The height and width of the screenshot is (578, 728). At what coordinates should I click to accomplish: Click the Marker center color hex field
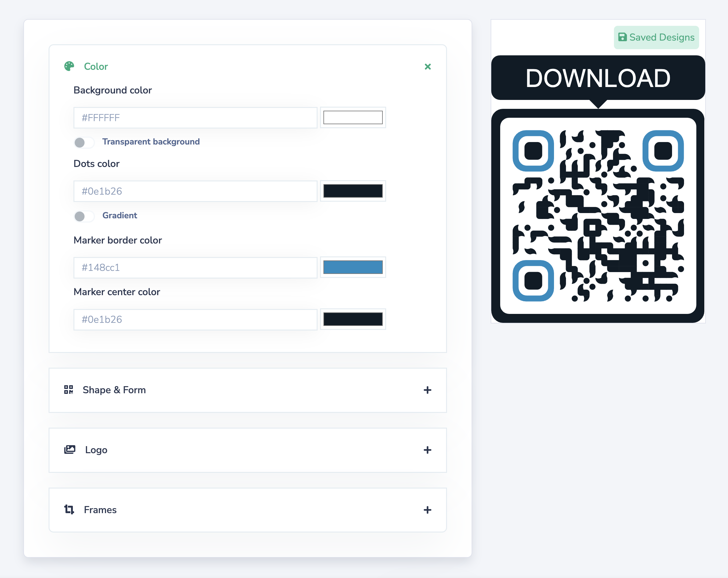point(195,319)
